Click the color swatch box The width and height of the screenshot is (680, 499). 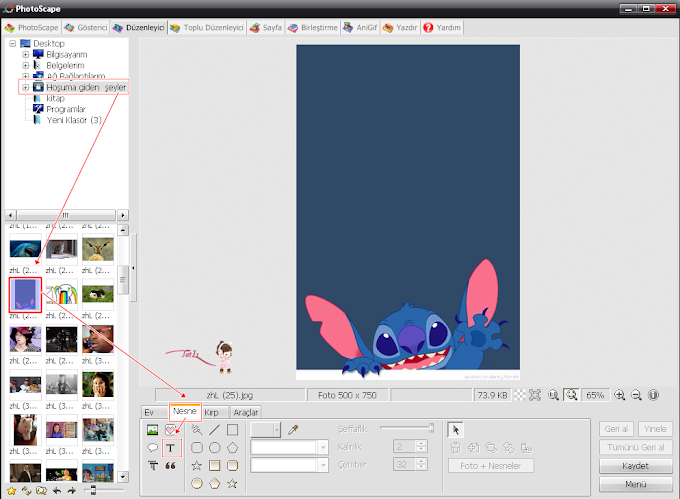262,430
